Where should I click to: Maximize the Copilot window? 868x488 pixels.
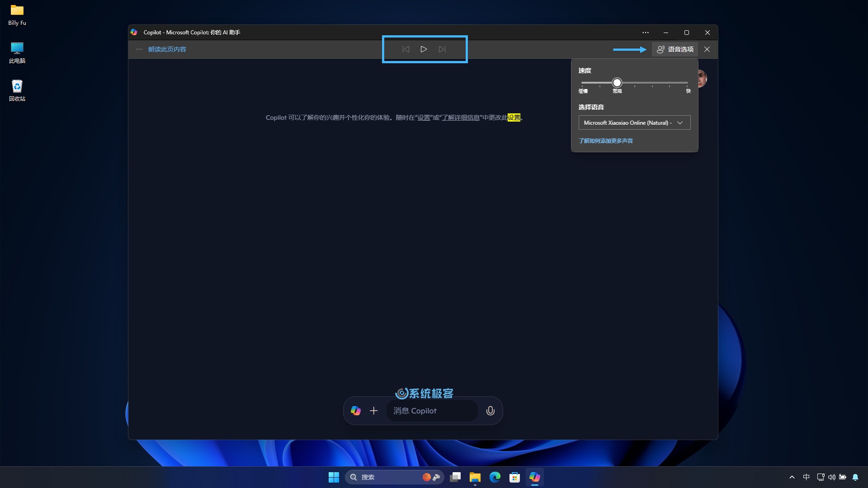click(687, 33)
